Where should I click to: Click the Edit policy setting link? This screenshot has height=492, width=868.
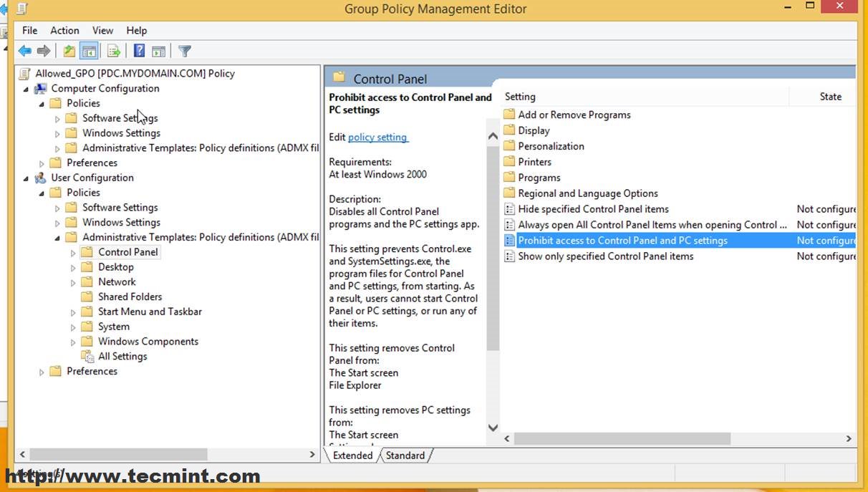coord(377,137)
